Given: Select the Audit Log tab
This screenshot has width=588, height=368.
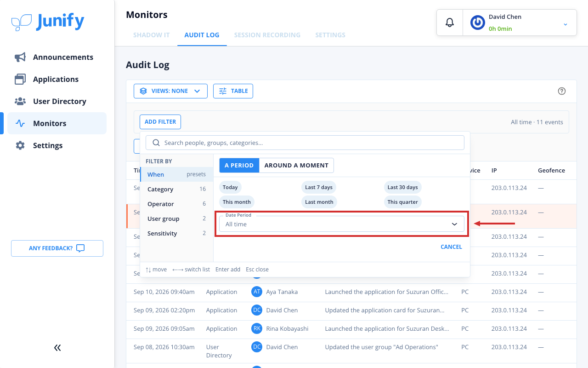Looking at the screenshot, I should [202, 35].
